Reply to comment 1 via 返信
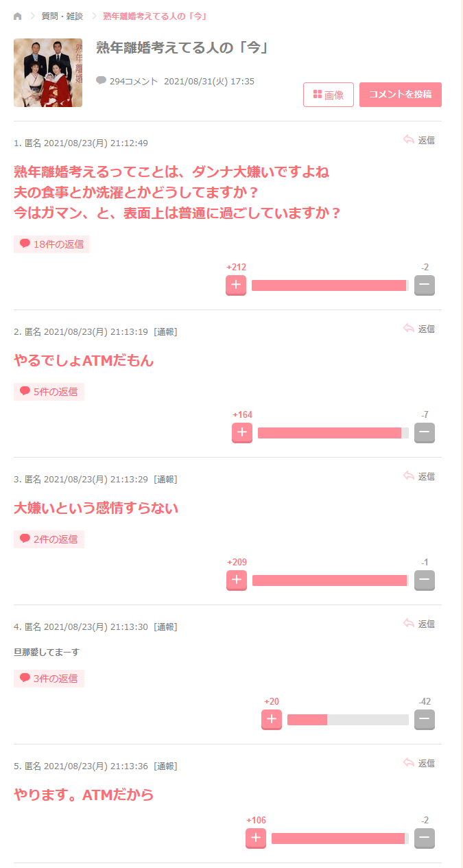Viewport: 463px width, 868px height. click(419, 140)
